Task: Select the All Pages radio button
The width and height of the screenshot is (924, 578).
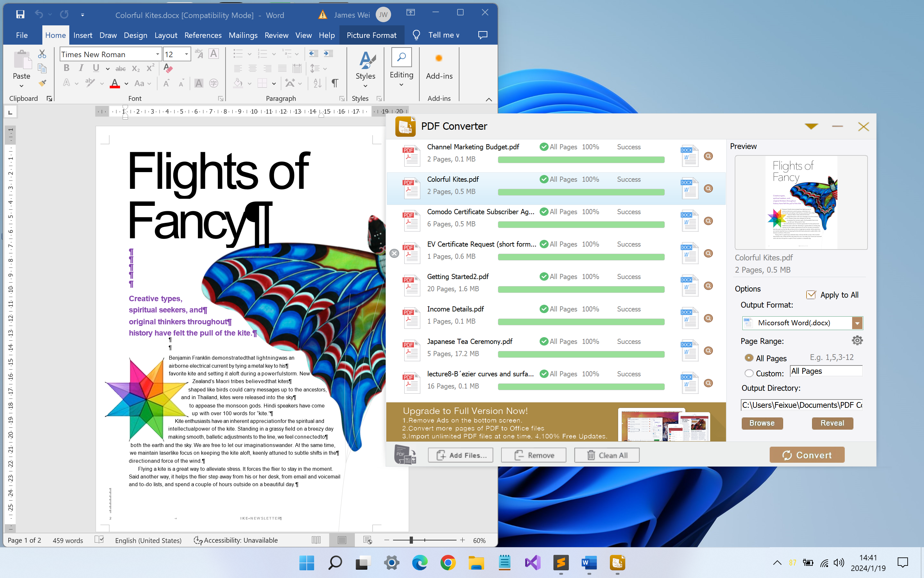Action: point(749,358)
